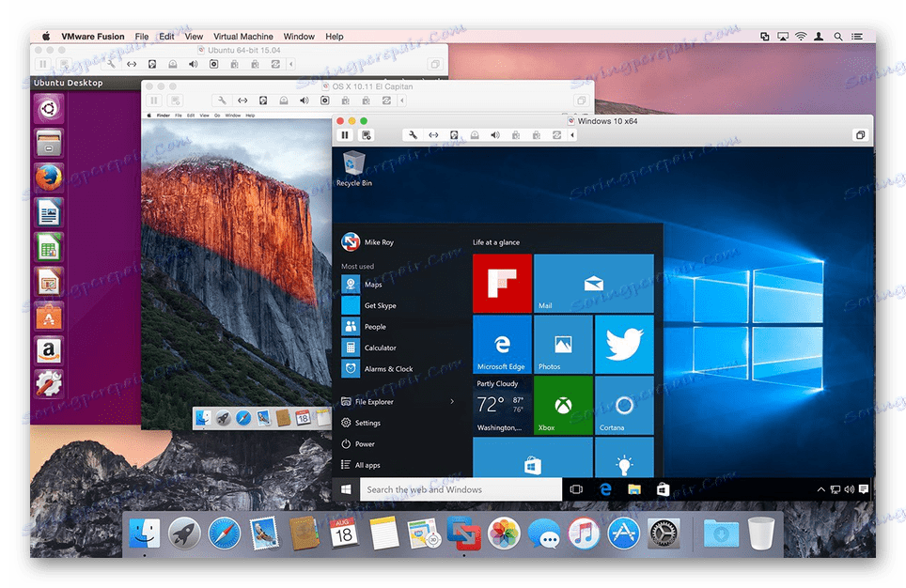Screen dimensions: 906x588
Task: Open Action Center in Windows tray
Action: [864, 489]
